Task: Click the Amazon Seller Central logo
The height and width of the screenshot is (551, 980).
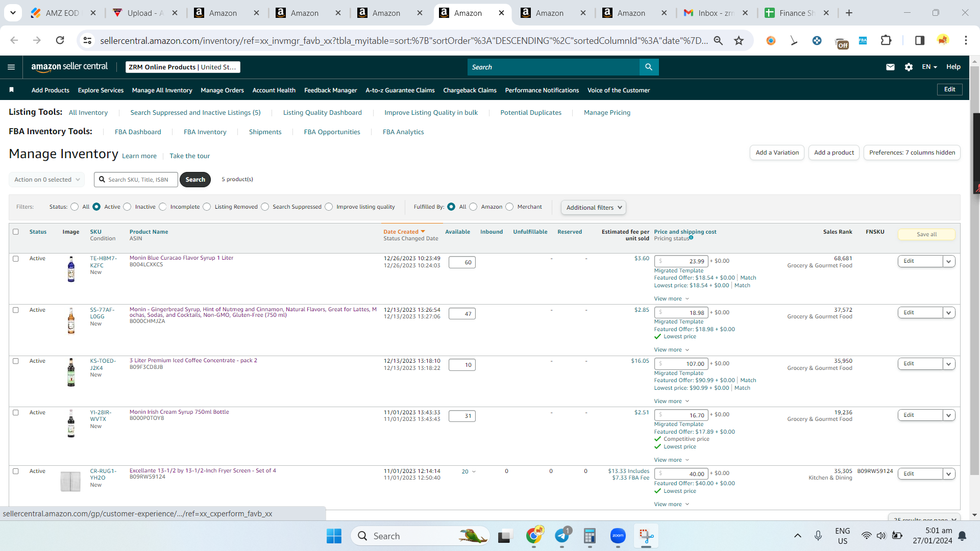Action: pyautogui.click(x=69, y=67)
